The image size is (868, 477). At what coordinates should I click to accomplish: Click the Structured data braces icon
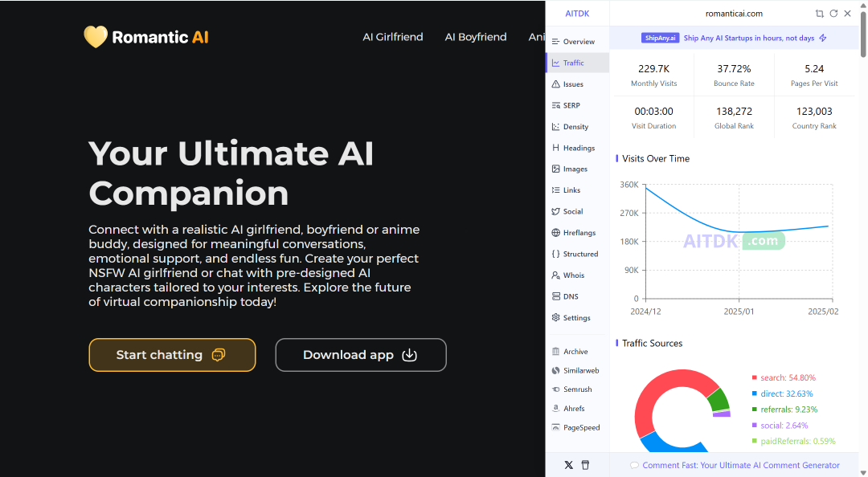tap(556, 254)
